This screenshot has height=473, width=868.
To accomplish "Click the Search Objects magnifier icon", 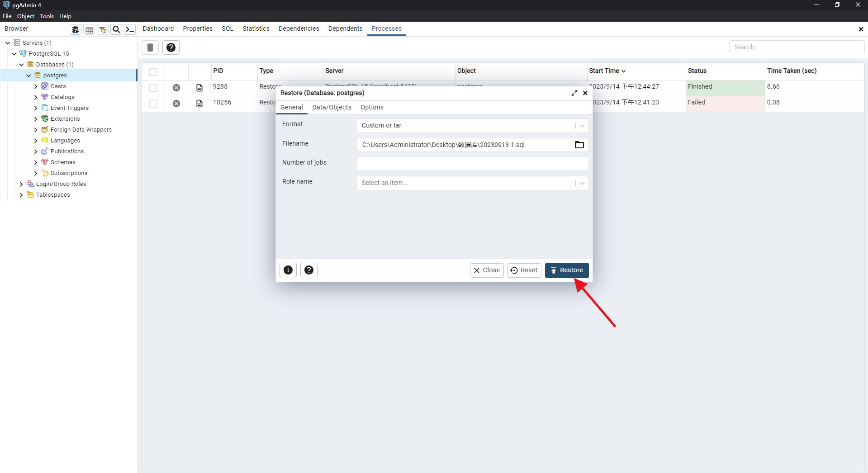I will tap(116, 30).
